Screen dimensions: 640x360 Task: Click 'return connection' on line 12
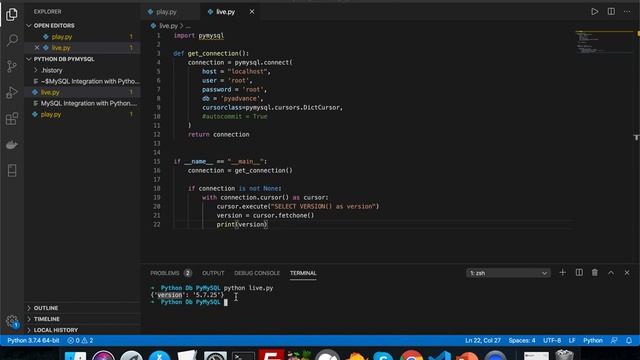tap(218, 134)
